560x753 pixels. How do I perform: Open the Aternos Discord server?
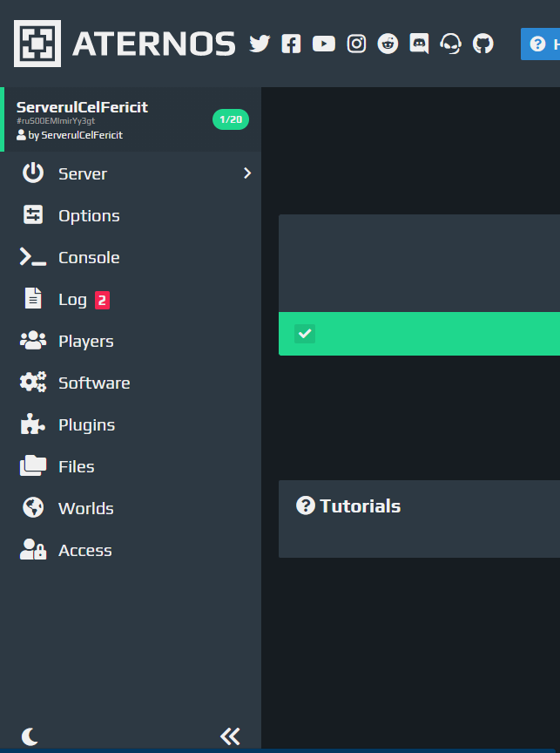point(419,44)
